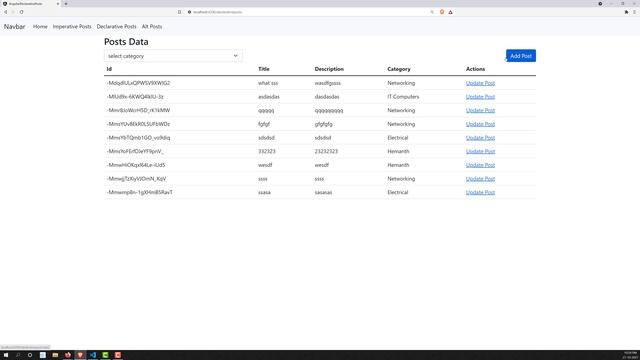Viewport: 640px width, 360px height.
Task: Open a new browser tab
Action: click(x=66, y=4)
